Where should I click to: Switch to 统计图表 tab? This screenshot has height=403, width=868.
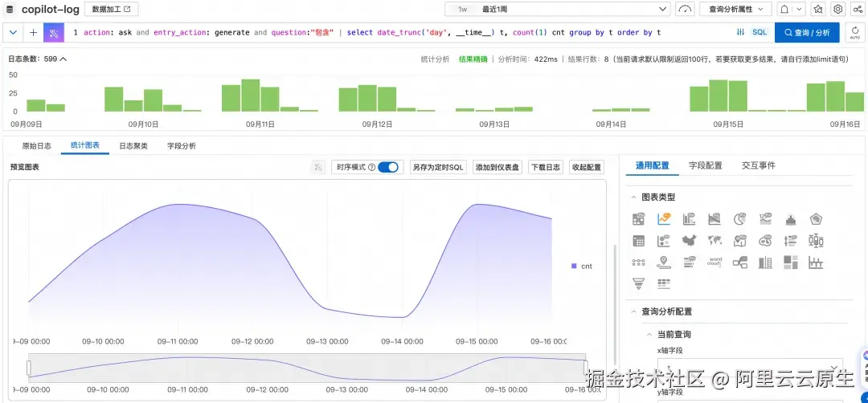point(85,145)
